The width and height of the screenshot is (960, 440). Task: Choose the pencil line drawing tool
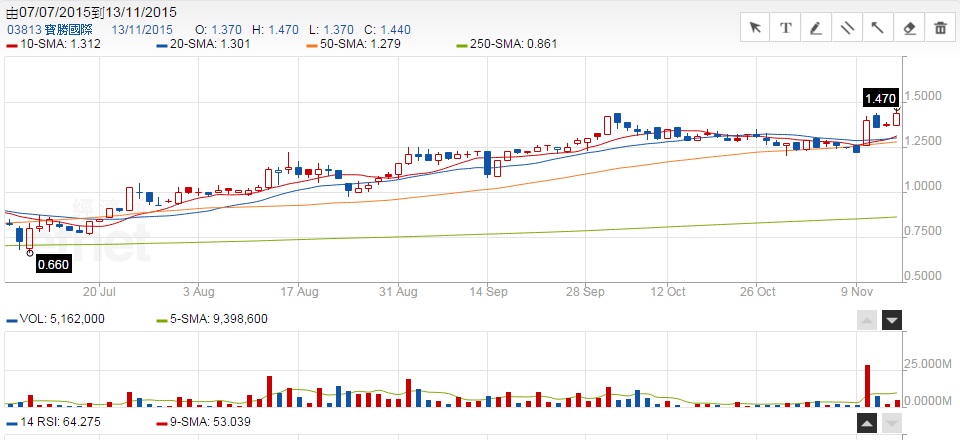pos(817,27)
